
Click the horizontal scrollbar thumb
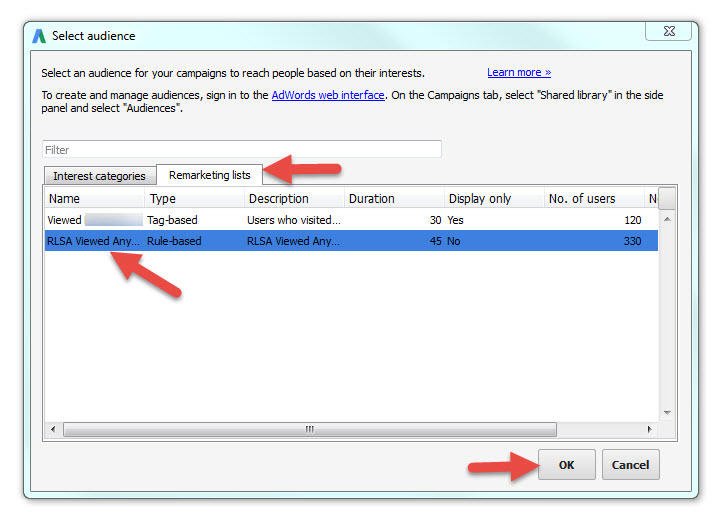[x=310, y=429]
